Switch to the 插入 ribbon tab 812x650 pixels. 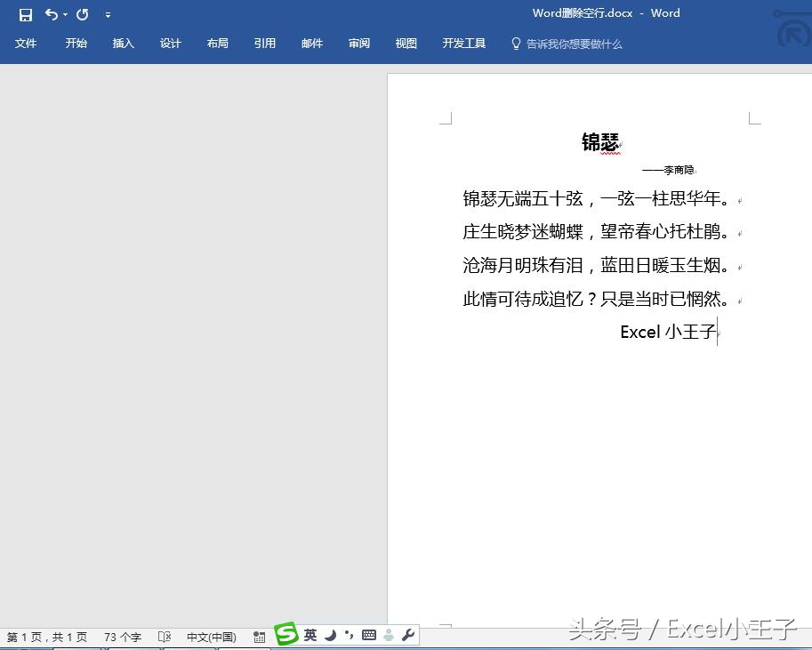click(123, 43)
